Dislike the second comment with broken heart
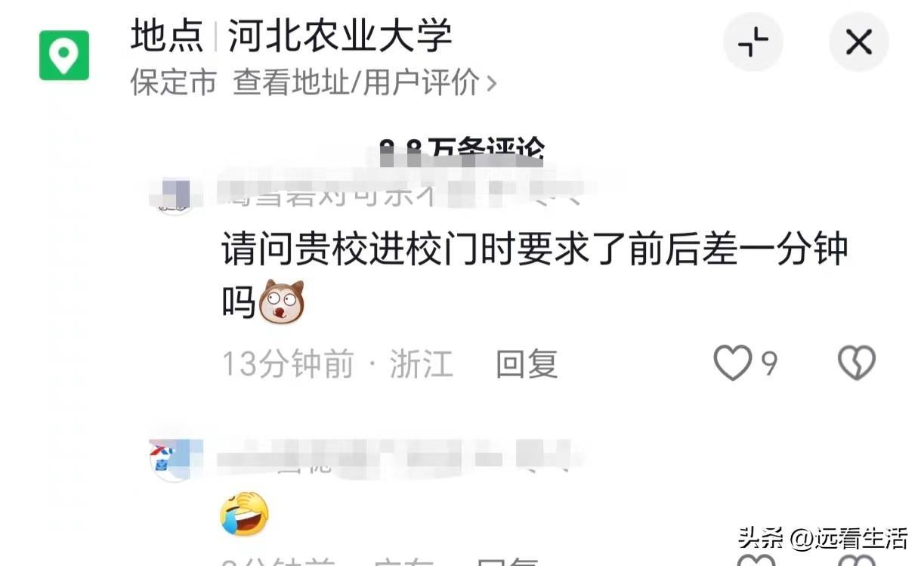The image size is (924, 566). point(857,561)
